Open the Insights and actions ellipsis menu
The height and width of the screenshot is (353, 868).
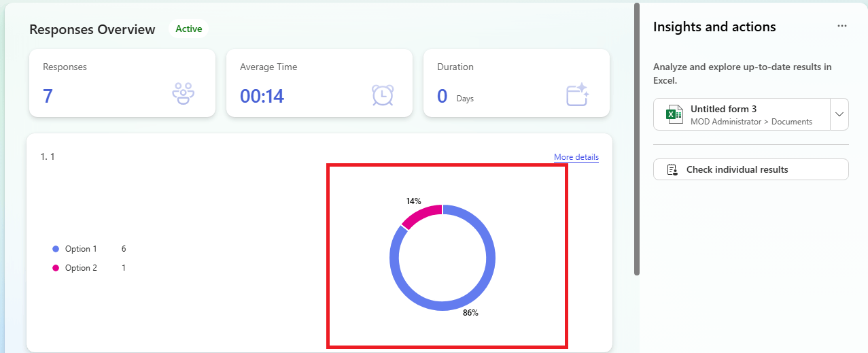tap(842, 26)
